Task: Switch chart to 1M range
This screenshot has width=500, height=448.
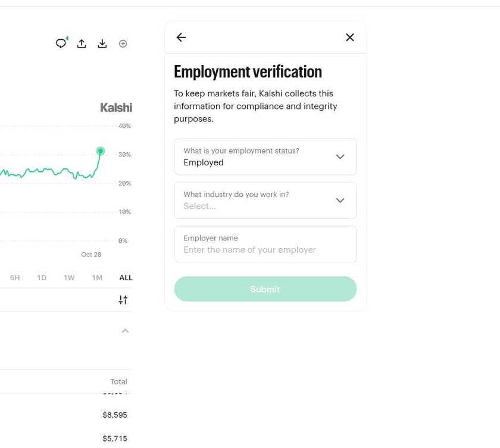Action: tap(97, 277)
